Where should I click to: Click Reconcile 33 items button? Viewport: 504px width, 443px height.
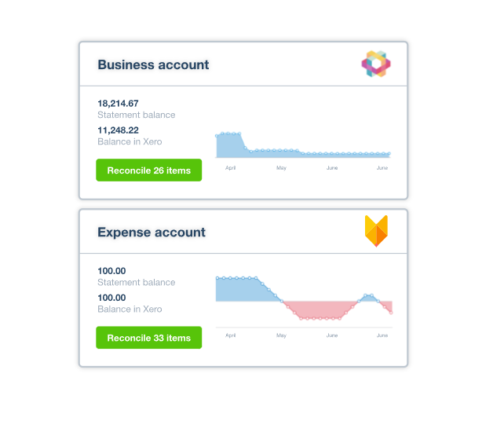[149, 338]
